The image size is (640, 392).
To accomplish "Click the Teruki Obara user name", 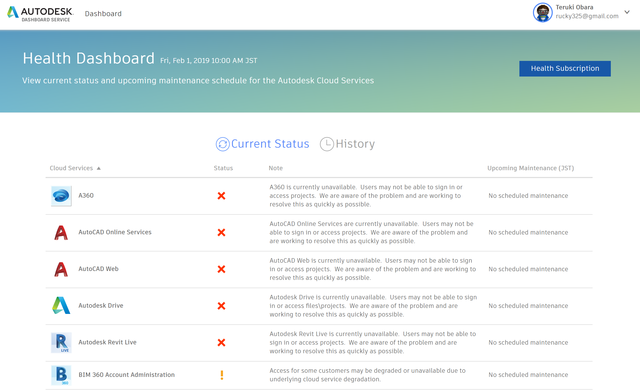I will [574, 7].
